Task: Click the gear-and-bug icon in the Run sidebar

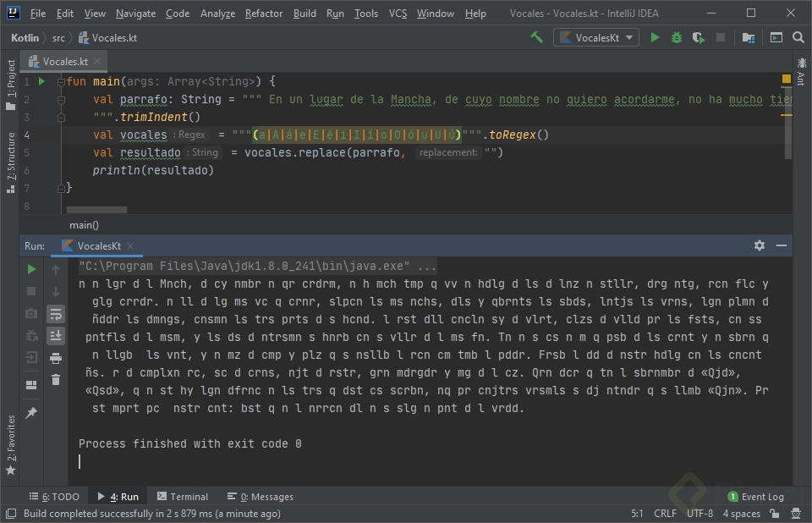Action: 31,336
